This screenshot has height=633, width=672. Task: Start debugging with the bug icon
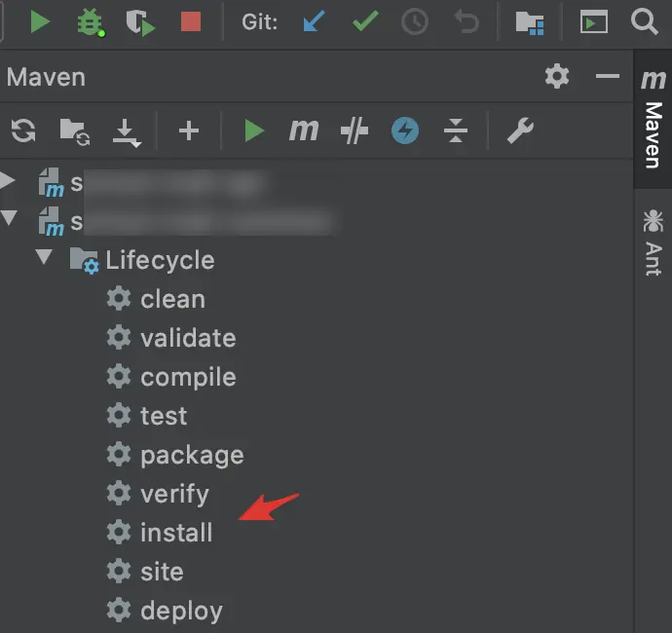pyautogui.click(x=90, y=22)
